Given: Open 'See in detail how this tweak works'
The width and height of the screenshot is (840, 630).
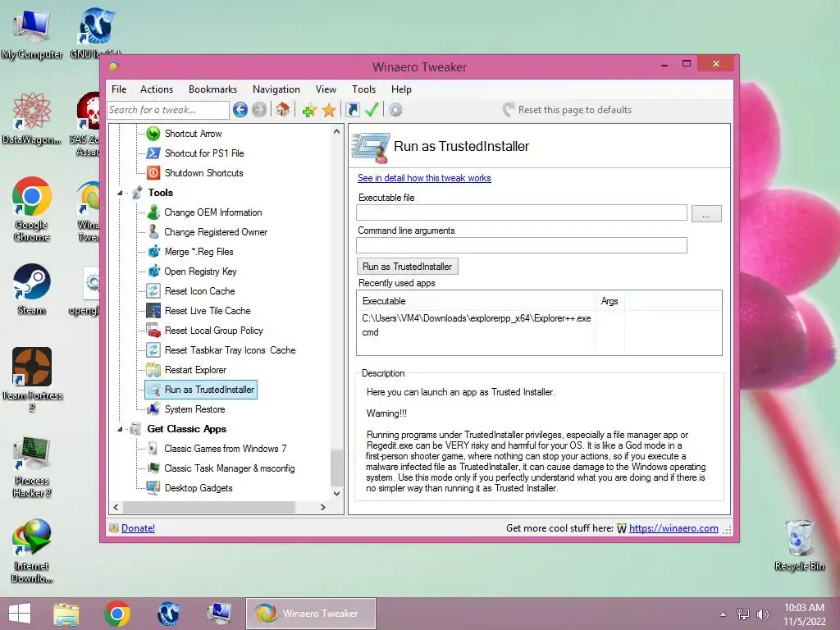Looking at the screenshot, I should (424, 178).
